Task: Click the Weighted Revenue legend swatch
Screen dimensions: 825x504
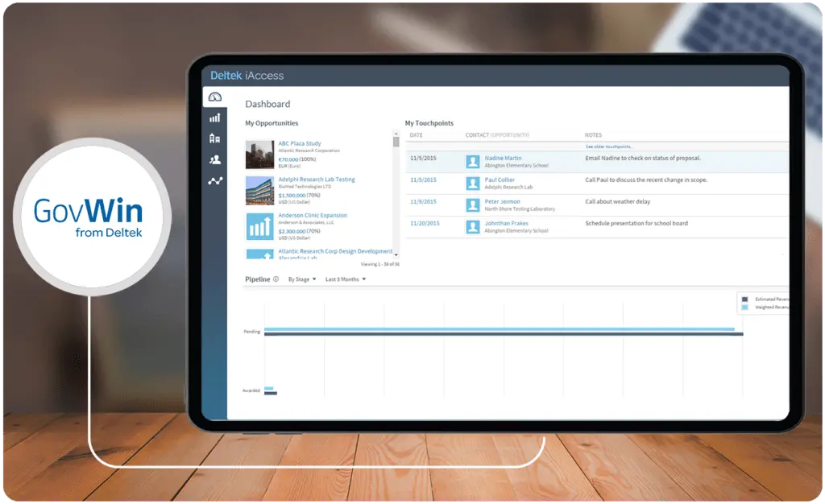Action: (744, 307)
